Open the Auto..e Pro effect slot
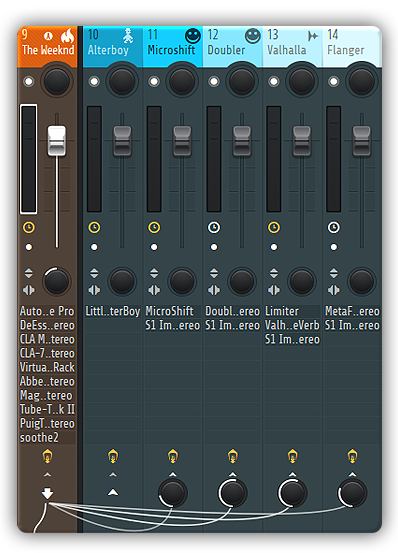 click(x=47, y=311)
